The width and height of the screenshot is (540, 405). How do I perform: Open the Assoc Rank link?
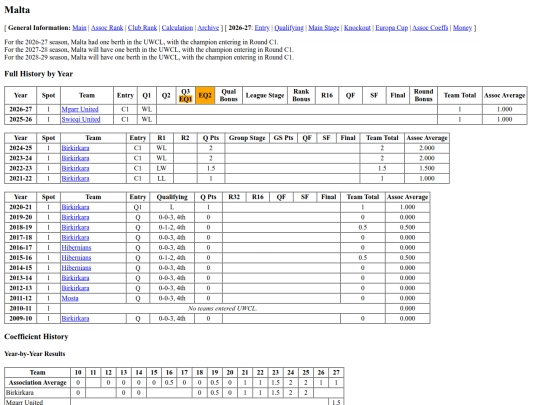pos(107,28)
